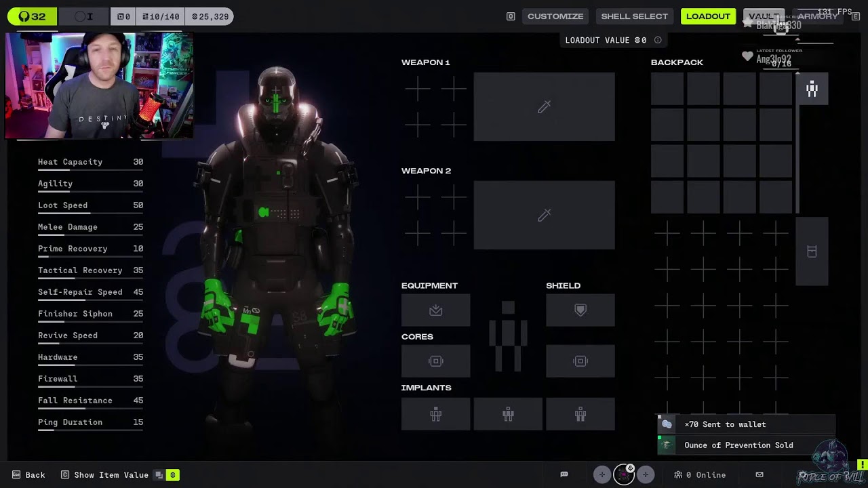Click the add squad member plus right of avatar
868x488 pixels.
[646, 474]
